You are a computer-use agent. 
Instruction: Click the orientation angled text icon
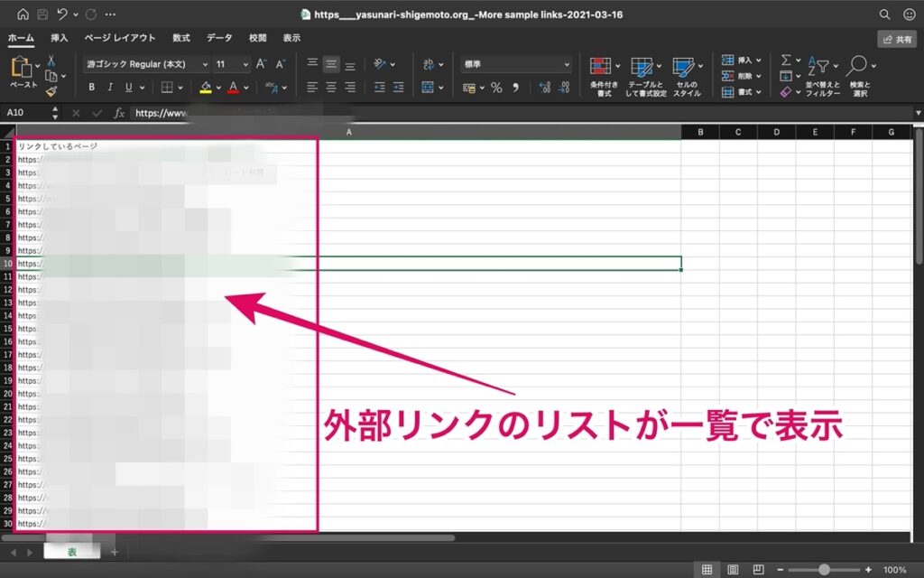[x=380, y=64]
